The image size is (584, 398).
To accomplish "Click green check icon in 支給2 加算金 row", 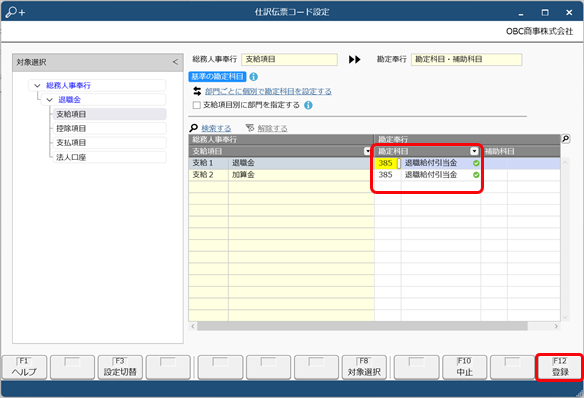I will tap(476, 175).
